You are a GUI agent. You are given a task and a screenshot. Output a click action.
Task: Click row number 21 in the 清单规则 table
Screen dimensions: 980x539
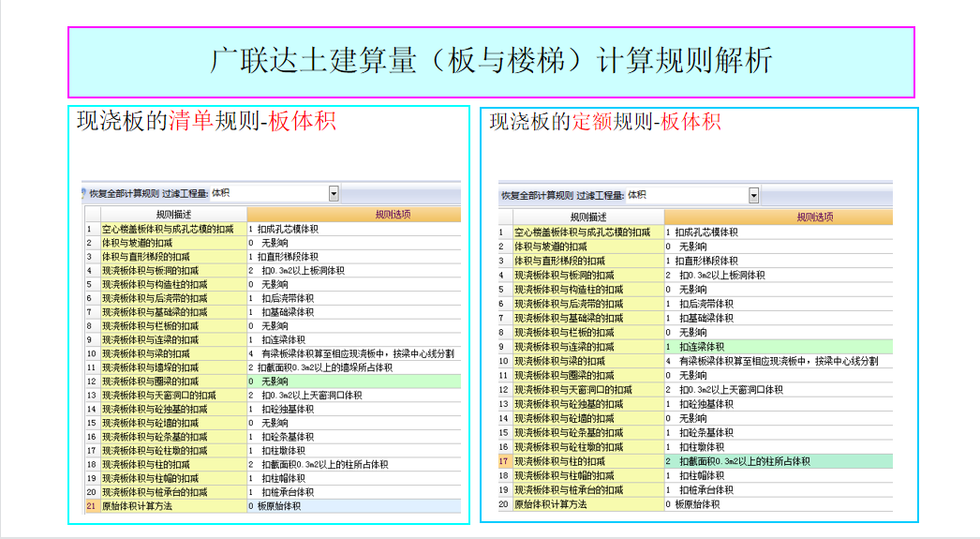pos(92,506)
